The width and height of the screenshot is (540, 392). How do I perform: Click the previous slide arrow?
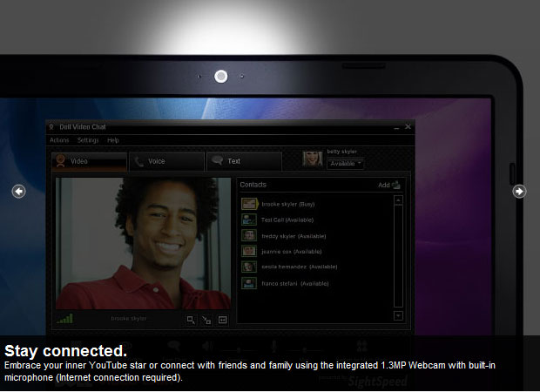19,192
